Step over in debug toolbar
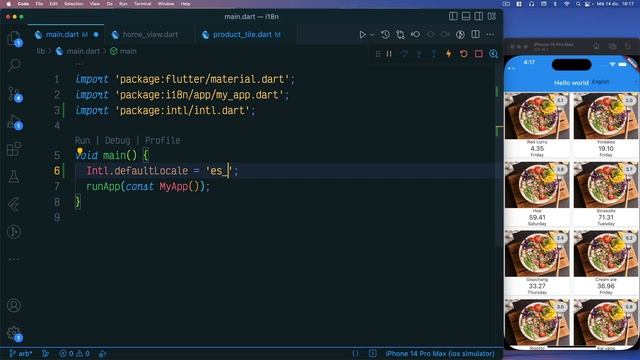Image resolution: width=640 pixels, height=360 pixels. coord(404,54)
